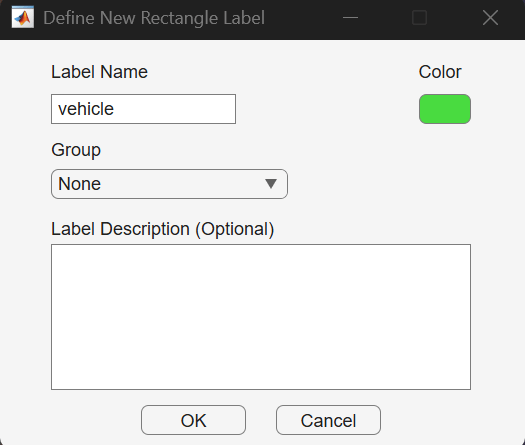The width and height of the screenshot is (525, 445).
Task: Confirm the new label with OK
Action: coord(193,420)
